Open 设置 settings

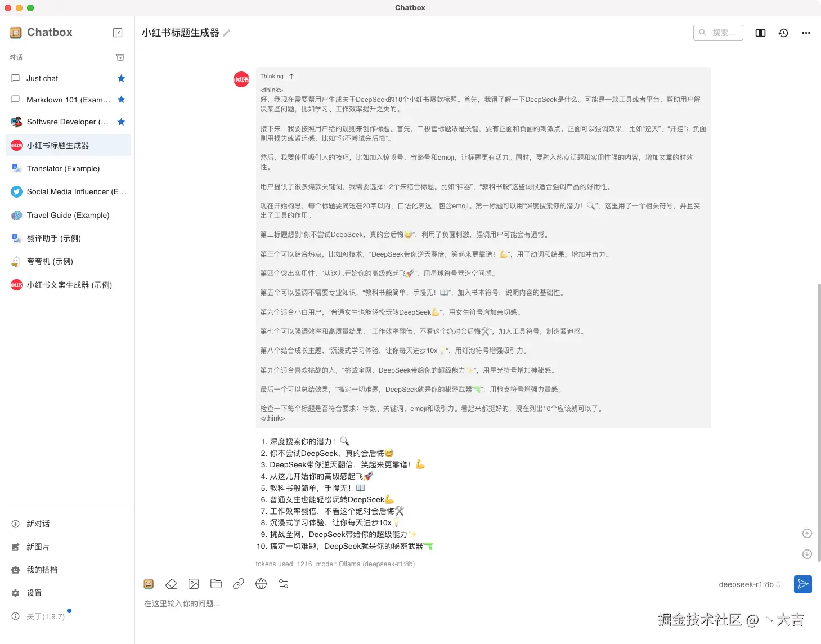click(68, 593)
